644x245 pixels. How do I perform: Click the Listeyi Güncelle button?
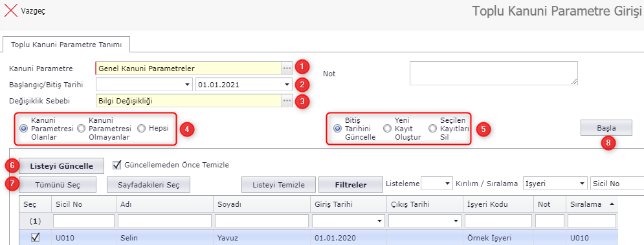point(61,166)
